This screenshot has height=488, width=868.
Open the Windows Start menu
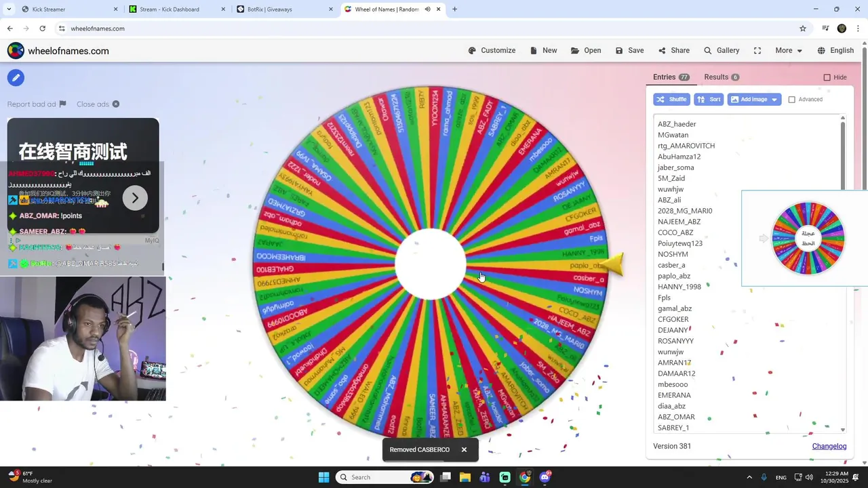(323, 477)
